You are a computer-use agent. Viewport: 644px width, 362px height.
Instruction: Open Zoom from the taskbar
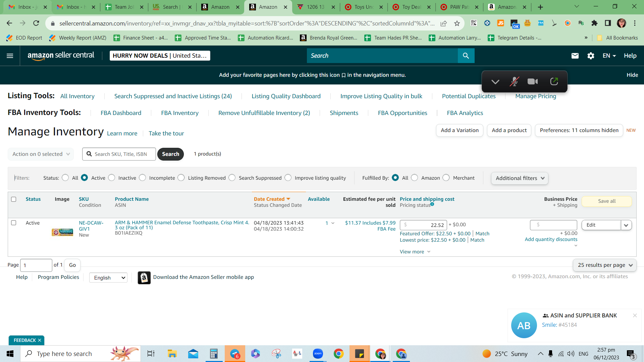click(318, 354)
